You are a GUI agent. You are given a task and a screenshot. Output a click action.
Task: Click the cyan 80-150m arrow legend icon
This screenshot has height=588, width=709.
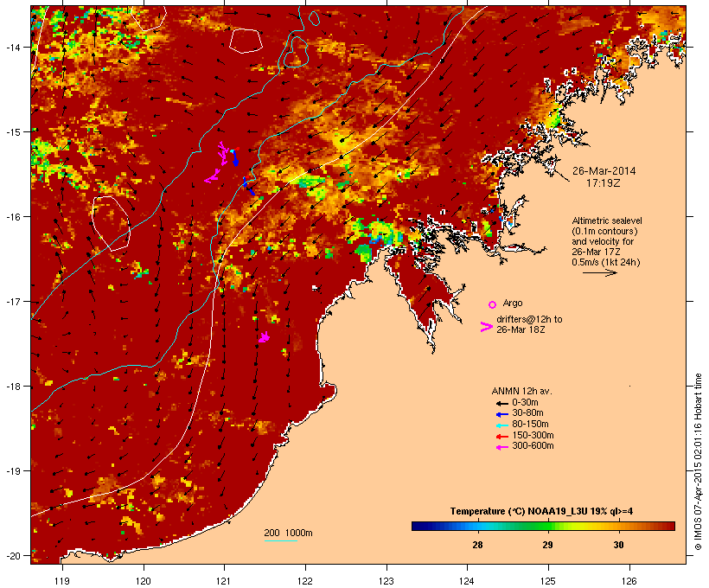tap(502, 425)
